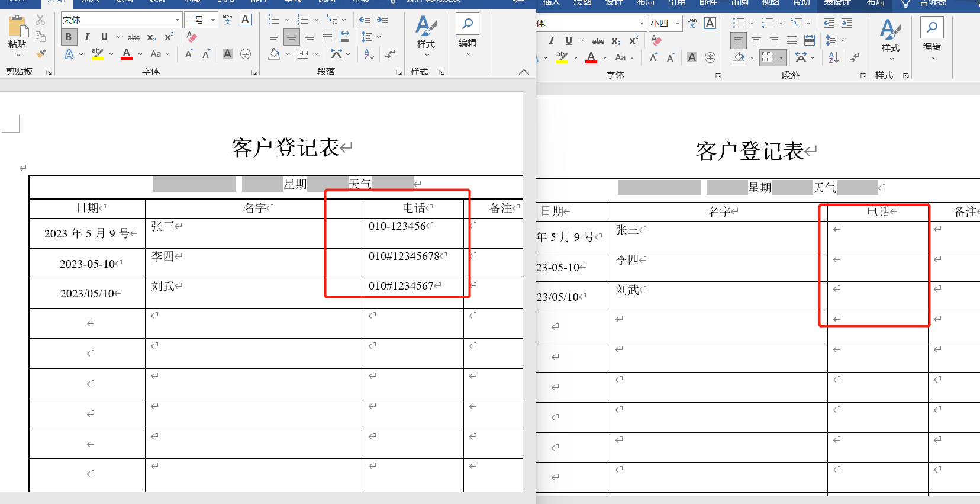Screen dimensions: 980x504
Task: Open 视图 tab in right window
Action: tap(771, 3)
